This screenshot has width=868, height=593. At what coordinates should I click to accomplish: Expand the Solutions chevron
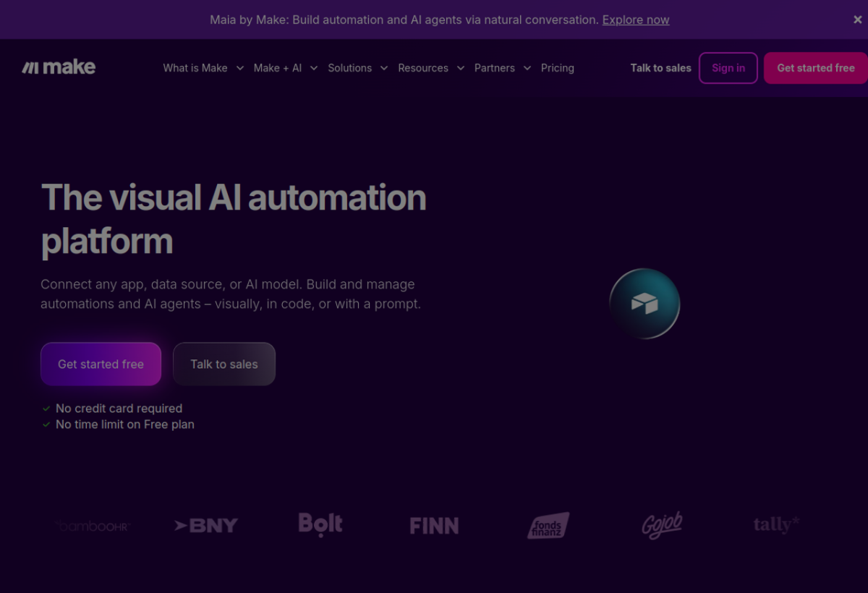384,68
